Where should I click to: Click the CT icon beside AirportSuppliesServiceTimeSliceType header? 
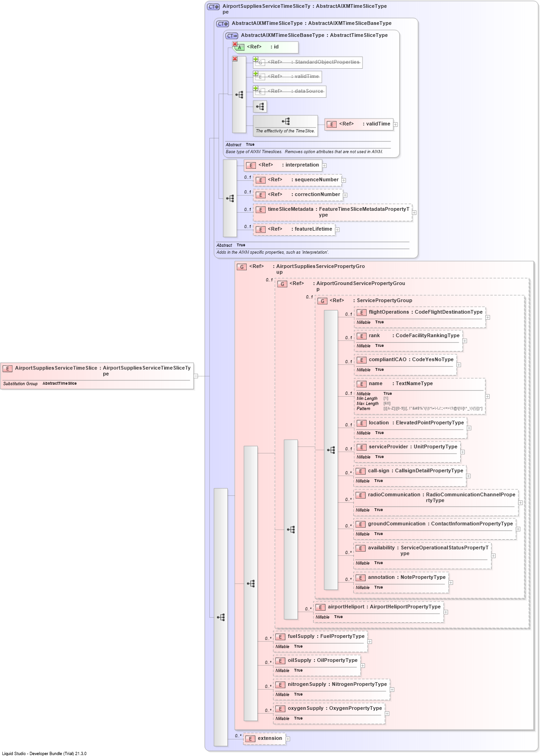pyautogui.click(x=214, y=7)
